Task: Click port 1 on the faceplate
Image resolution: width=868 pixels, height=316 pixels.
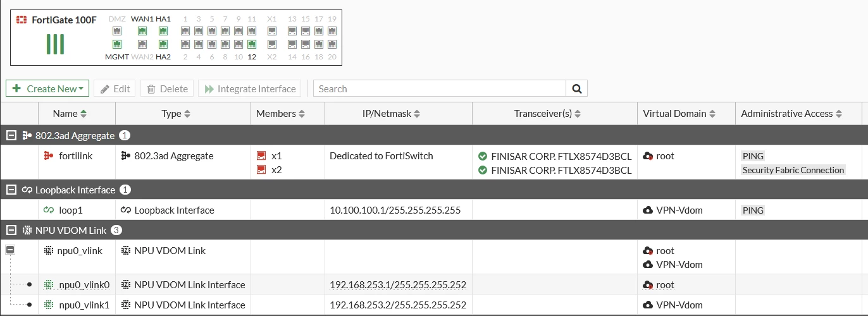Action: pyautogui.click(x=185, y=30)
